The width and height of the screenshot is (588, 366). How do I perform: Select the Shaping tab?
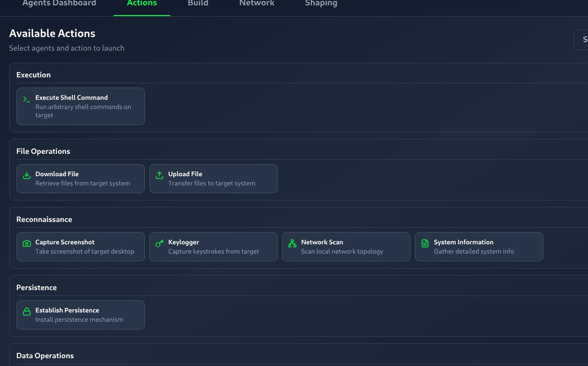pos(321,3)
